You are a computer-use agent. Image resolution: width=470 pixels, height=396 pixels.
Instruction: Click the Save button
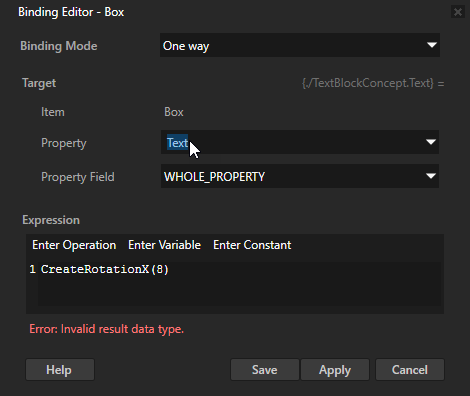(265, 370)
